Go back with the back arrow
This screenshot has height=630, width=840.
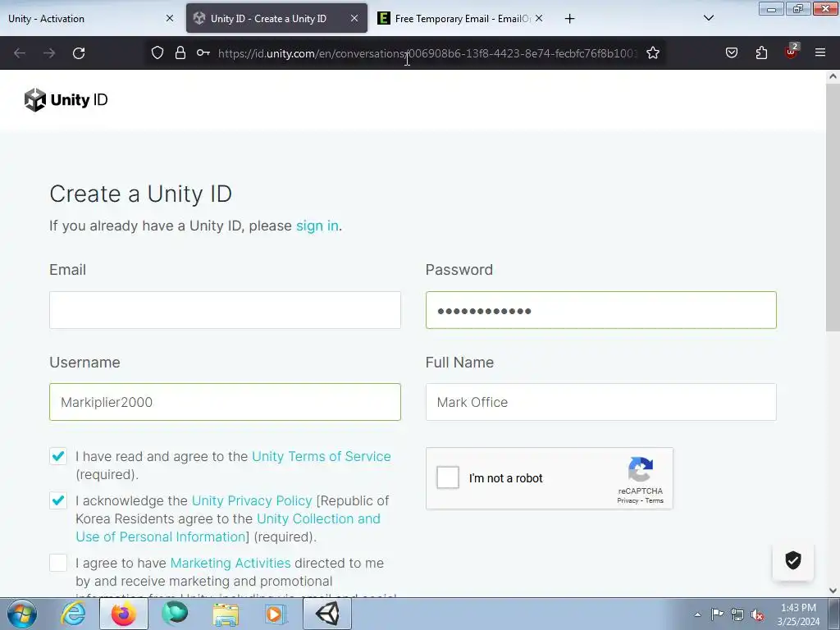(x=20, y=53)
